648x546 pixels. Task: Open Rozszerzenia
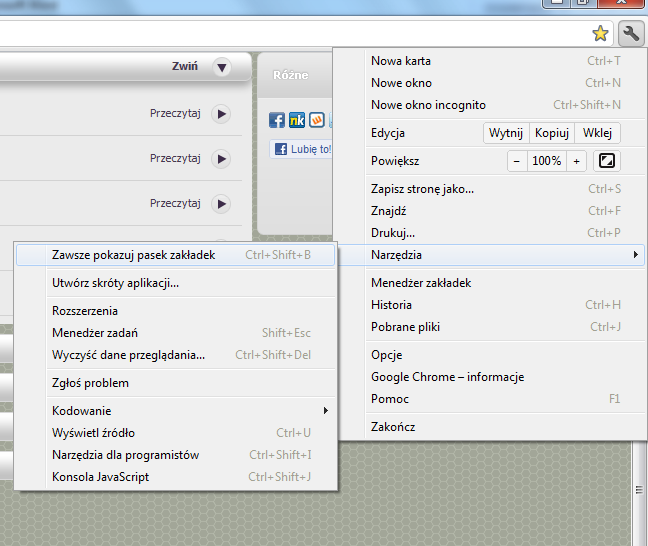pos(175,311)
